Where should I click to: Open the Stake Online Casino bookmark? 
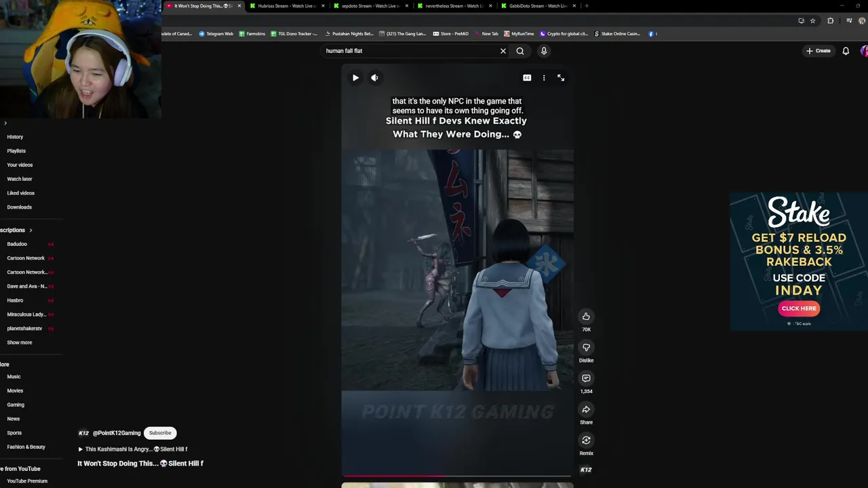(617, 34)
